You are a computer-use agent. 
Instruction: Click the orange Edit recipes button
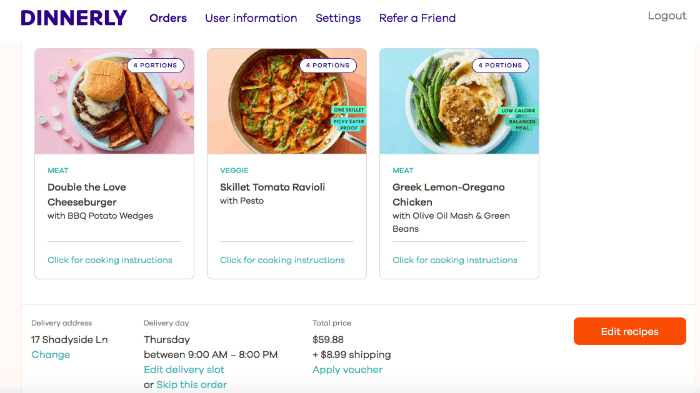tap(629, 331)
